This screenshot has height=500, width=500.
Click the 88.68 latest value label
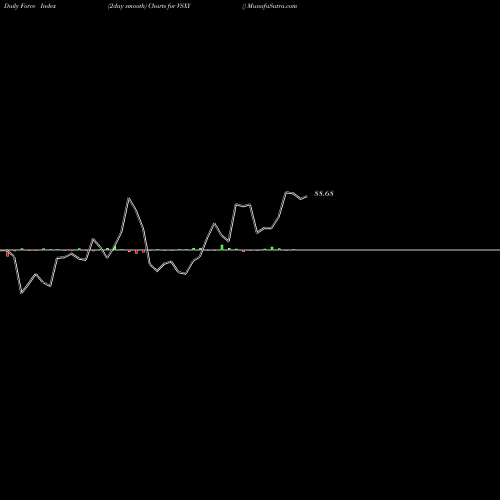(x=324, y=193)
